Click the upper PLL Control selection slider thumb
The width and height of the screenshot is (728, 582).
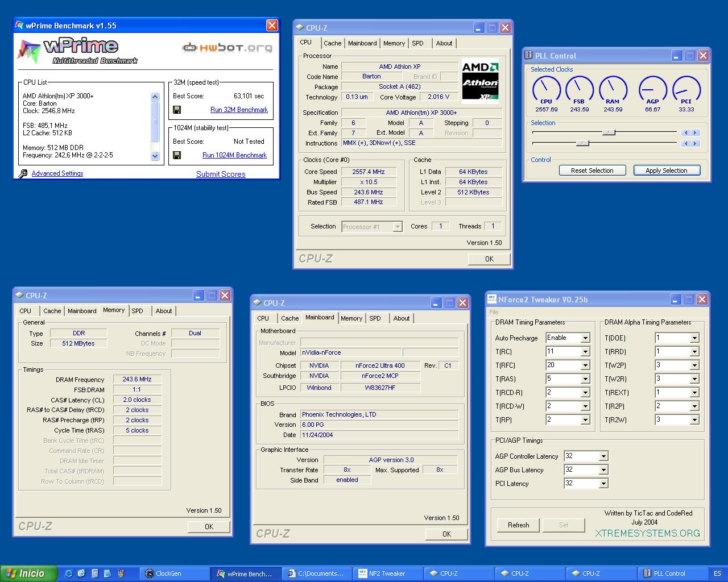point(609,132)
